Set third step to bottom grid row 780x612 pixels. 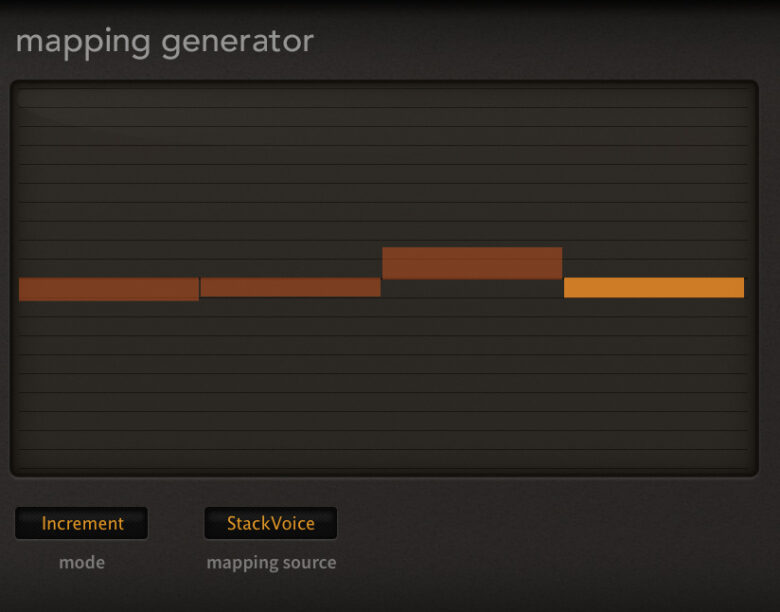coord(472,459)
